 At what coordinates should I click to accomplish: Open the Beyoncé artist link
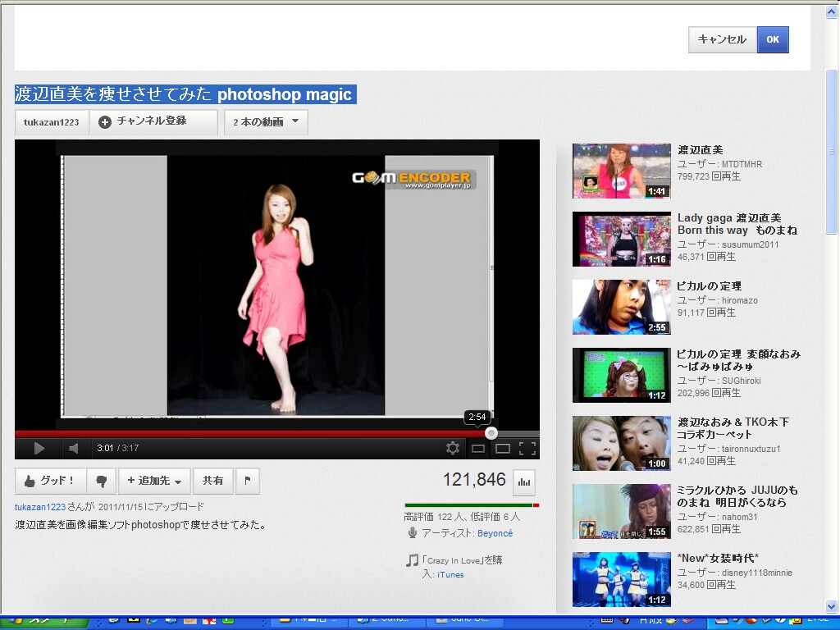pos(495,533)
